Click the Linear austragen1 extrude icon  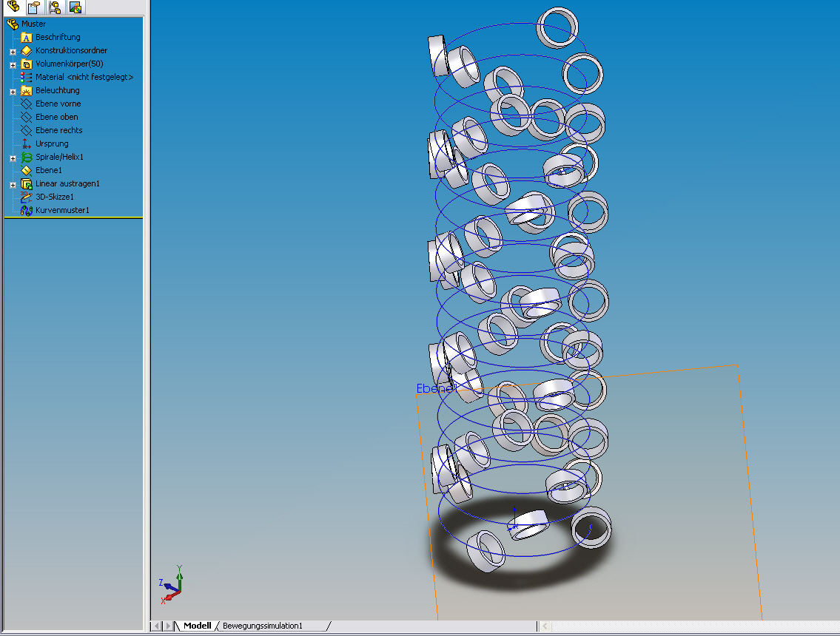point(26,183)
